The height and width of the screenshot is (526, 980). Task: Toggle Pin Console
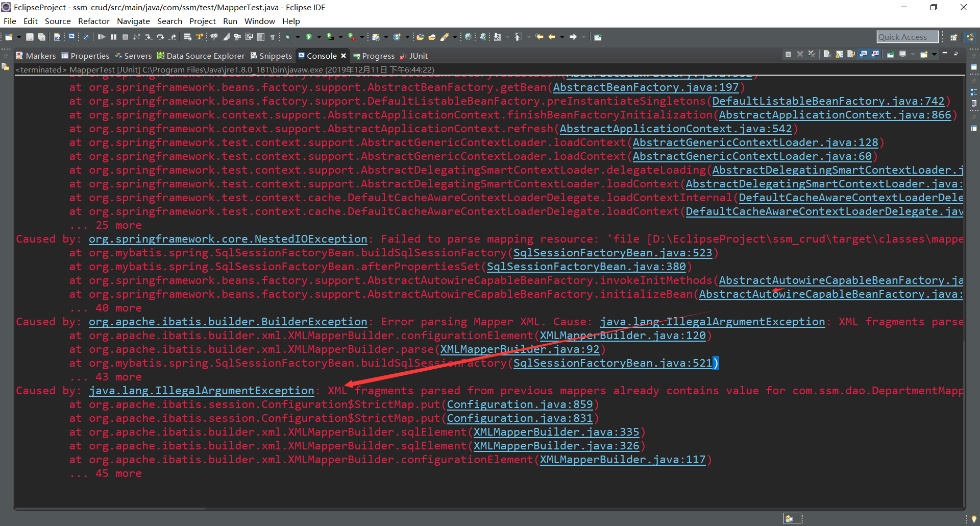click(x=890, y=54)
